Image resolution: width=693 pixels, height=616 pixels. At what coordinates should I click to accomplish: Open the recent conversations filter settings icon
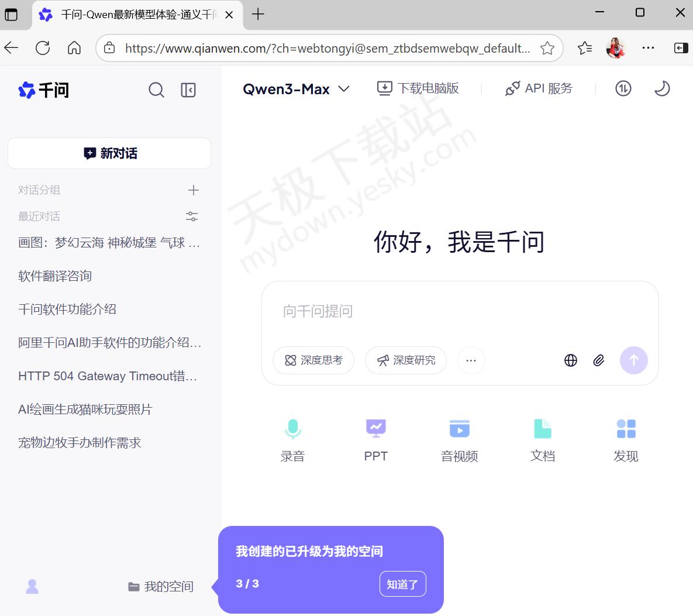192,216
